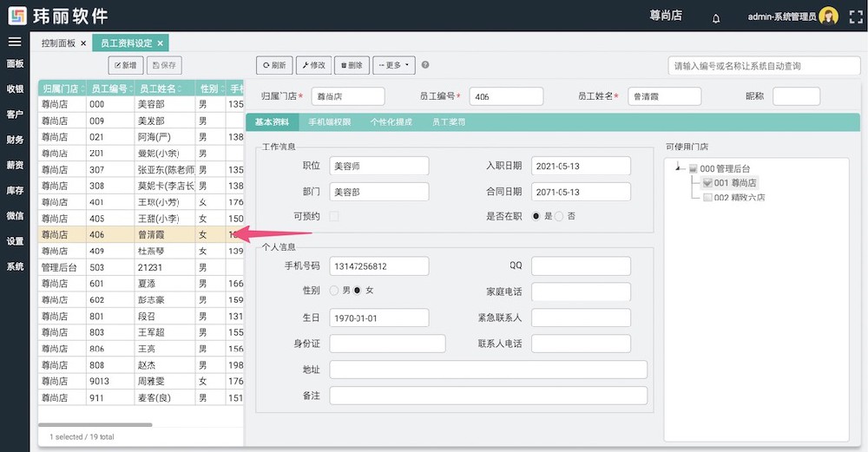Click the 修改 button

[314, 65]
